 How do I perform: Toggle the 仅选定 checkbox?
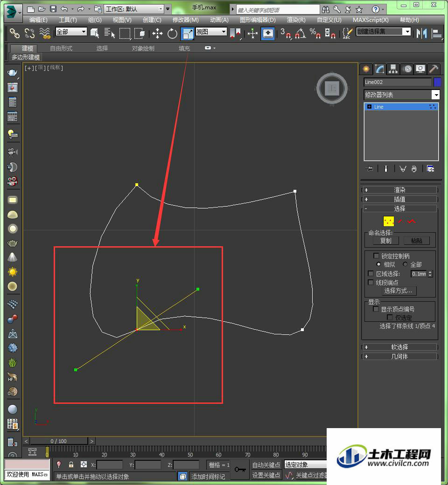pyautogui.click(x=390, y=318)
